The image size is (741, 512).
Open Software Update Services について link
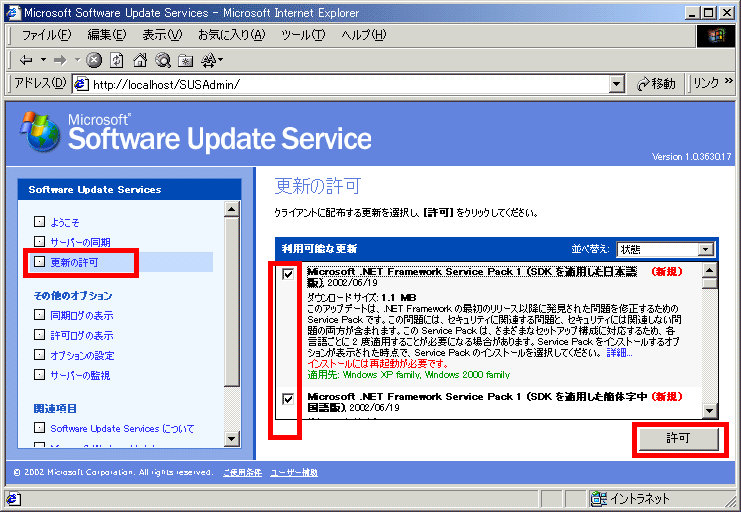pyautogui.click(x=122, y=428)
